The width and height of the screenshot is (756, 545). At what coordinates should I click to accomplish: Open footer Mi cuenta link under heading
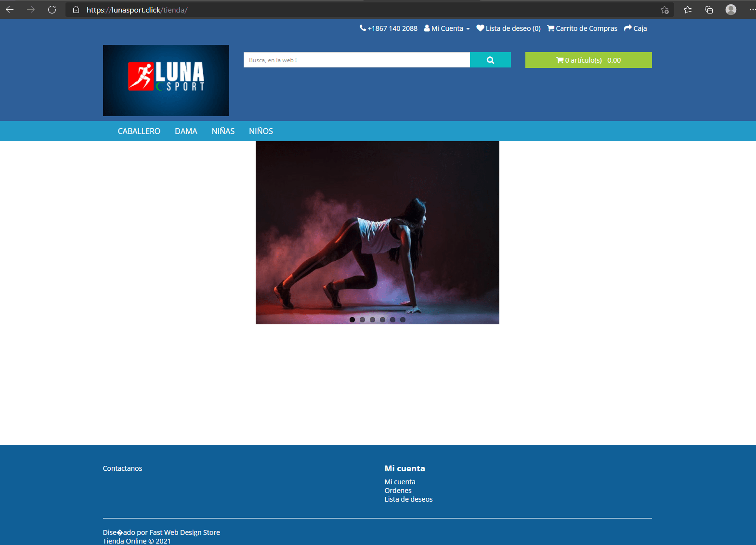pyautogui.click(x=400, y=482)
